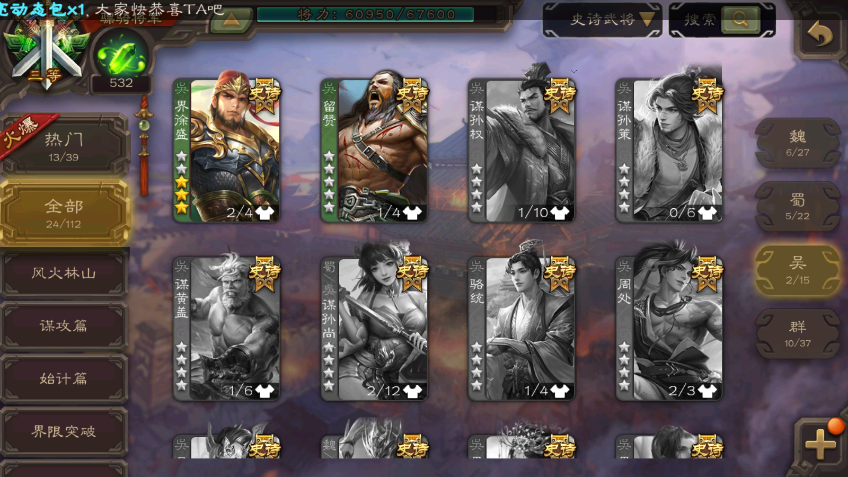The width and height of the screenshot is (848, 477).
Task: Select the 群 faction filter
Action: 798,334
